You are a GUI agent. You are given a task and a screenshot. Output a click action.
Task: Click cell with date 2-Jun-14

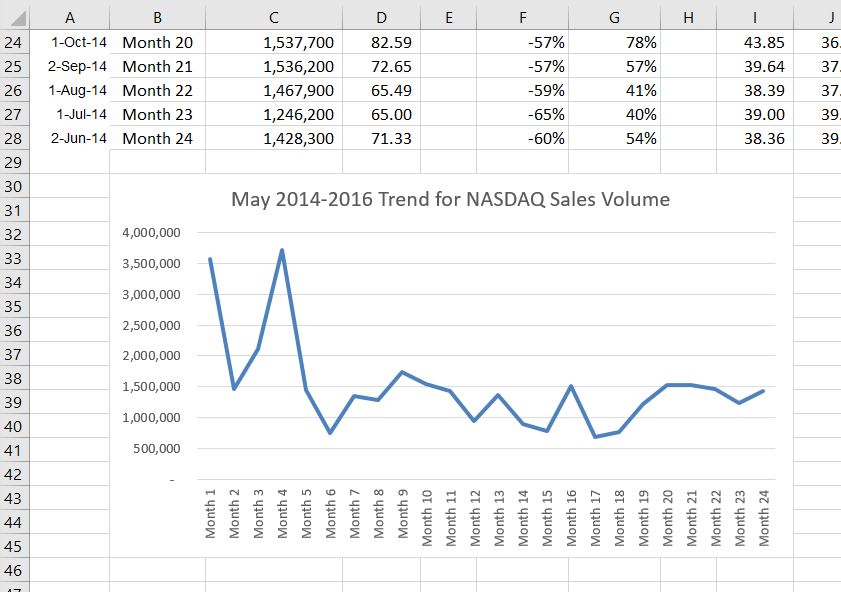click(x=70, y=138)
